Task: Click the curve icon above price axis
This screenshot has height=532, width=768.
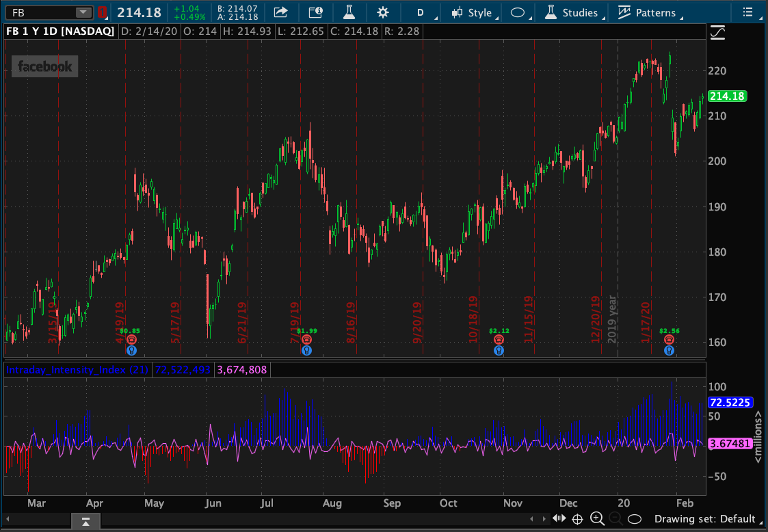Action: pos(717,33)
